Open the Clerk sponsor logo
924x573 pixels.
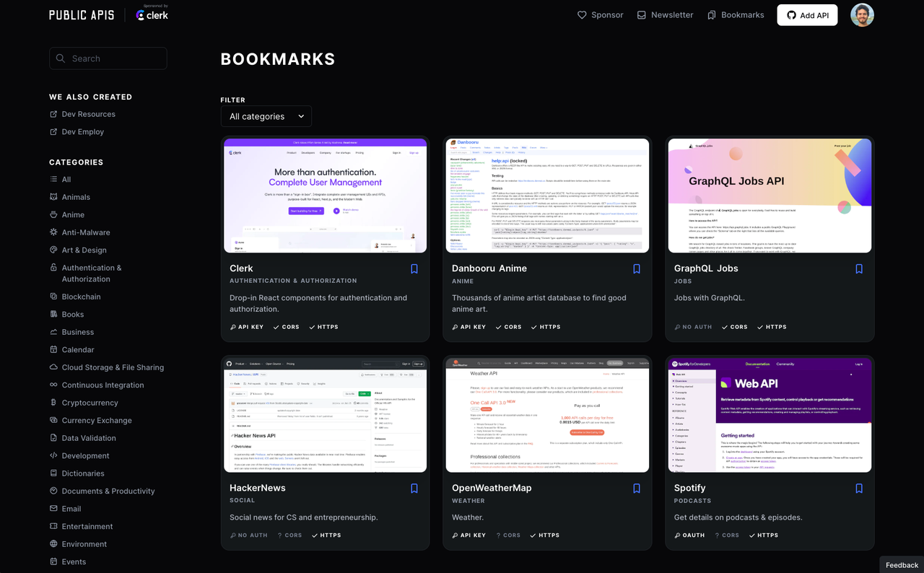(x=152, y=15)
